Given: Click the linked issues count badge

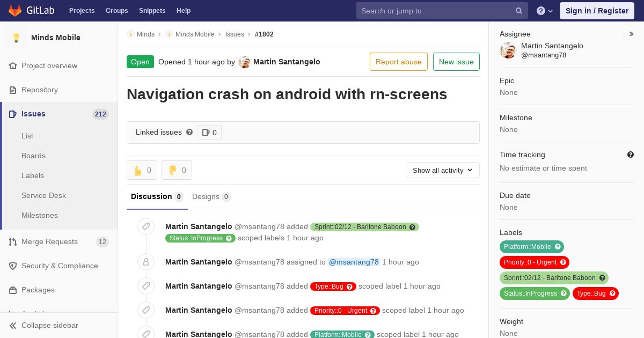Looking at the screenshot, I should click(x=209, y=133).
